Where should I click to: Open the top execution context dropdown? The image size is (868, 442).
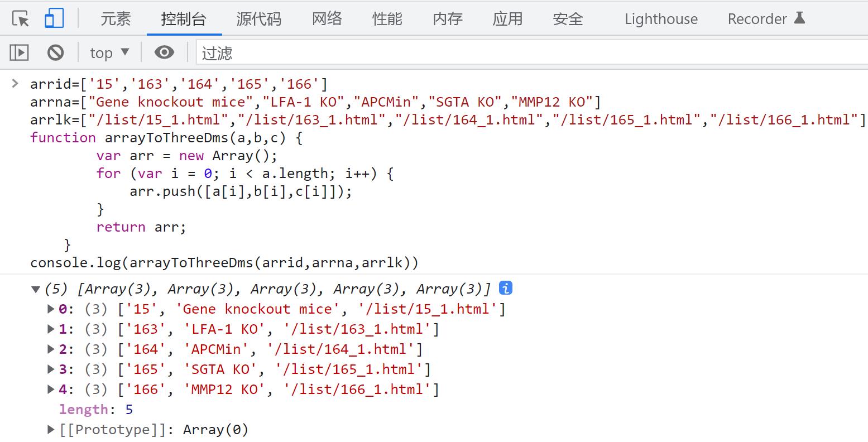pos(108,52)
